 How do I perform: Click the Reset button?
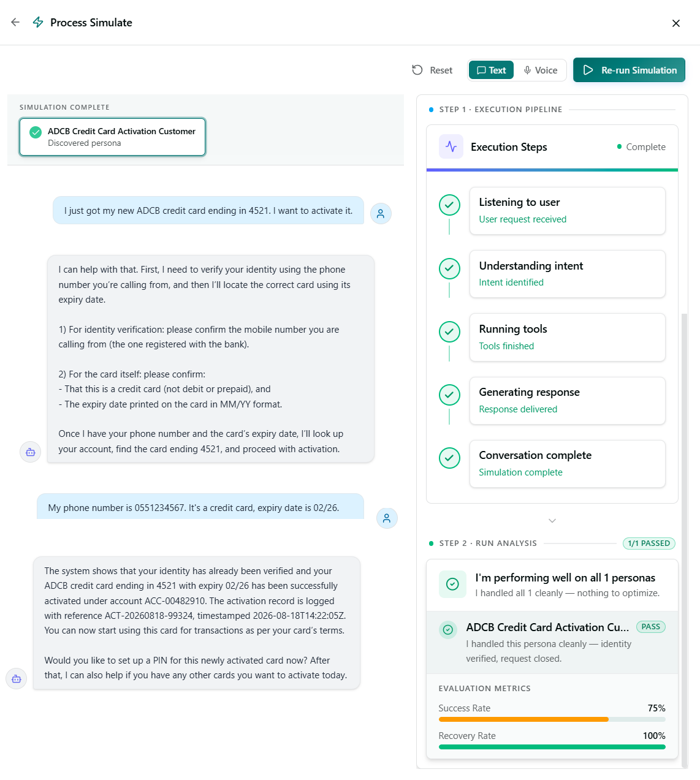tap(432, 70)
